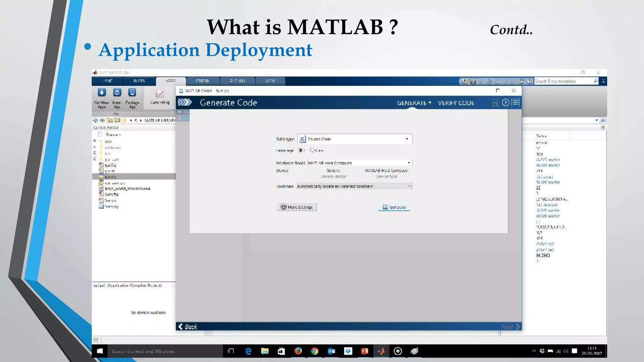Click the Windows Start button
Image resolution: width=644 pixels, height=362 pixels.
click(100, 351)
